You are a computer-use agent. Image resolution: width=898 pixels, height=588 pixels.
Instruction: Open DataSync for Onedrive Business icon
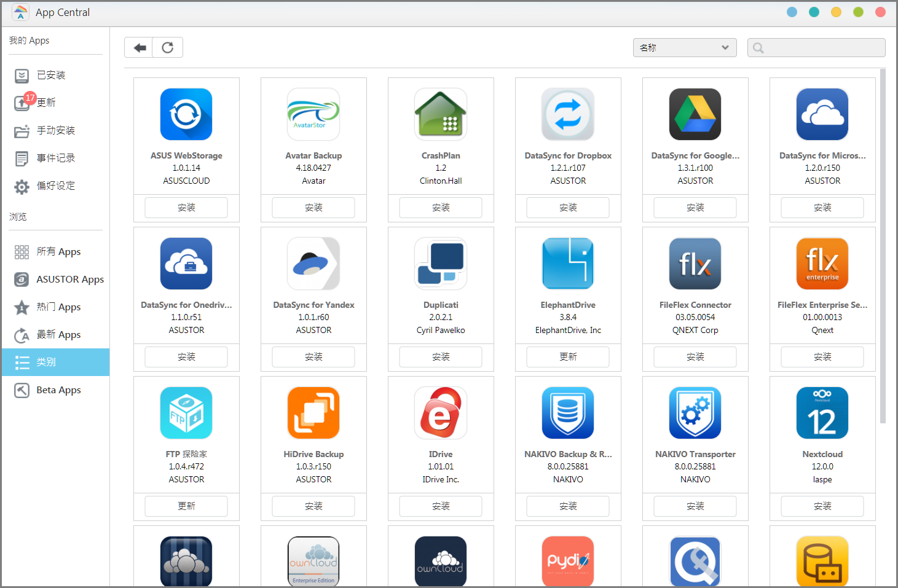coord(186,264)
